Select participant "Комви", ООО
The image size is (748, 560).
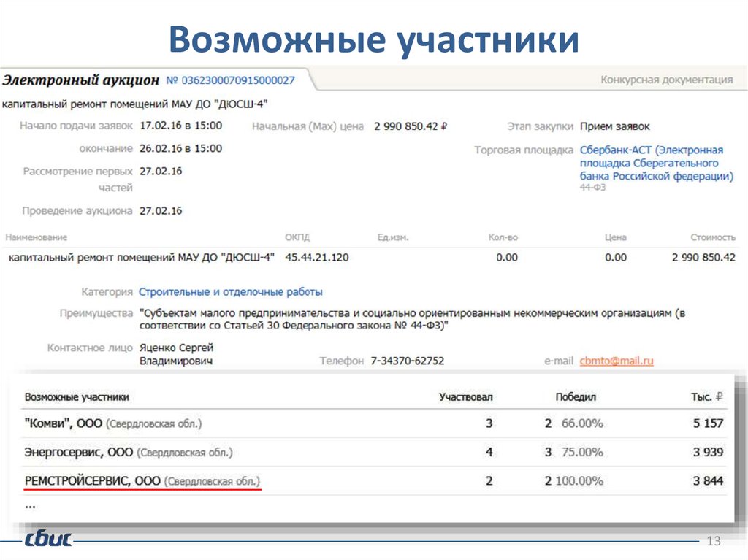113,423
